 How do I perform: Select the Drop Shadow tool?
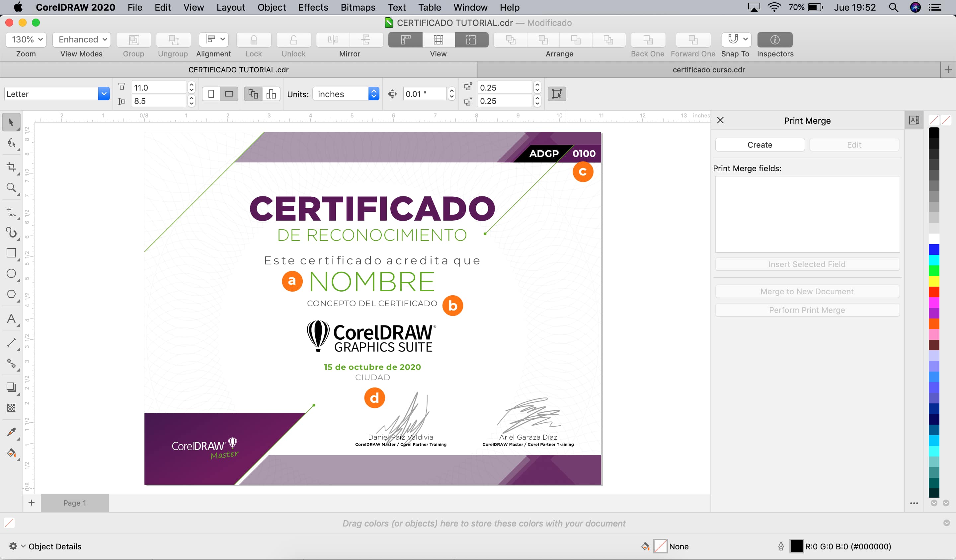point(11,387)
